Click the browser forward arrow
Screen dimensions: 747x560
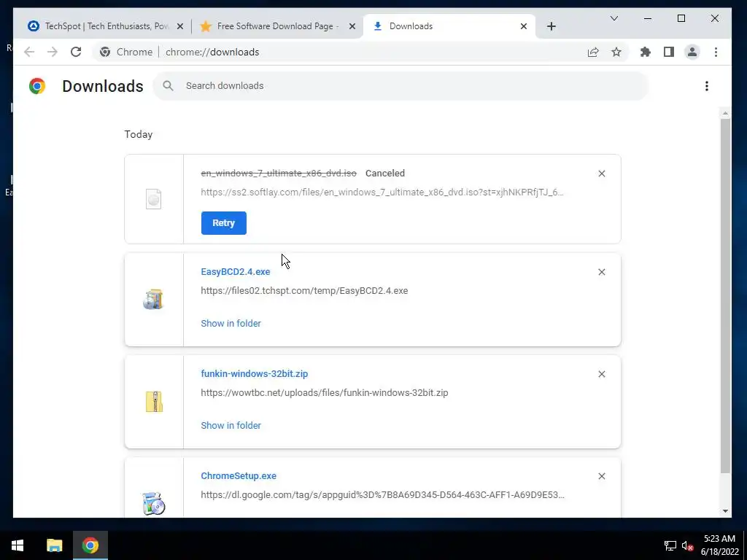[x=53, y=52]
